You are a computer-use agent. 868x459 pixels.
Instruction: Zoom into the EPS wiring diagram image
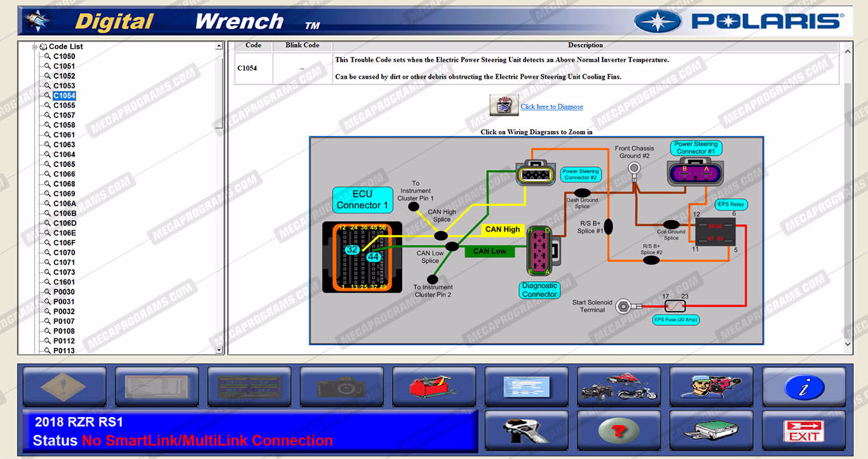pyautogui.click(x=536, y=241)
